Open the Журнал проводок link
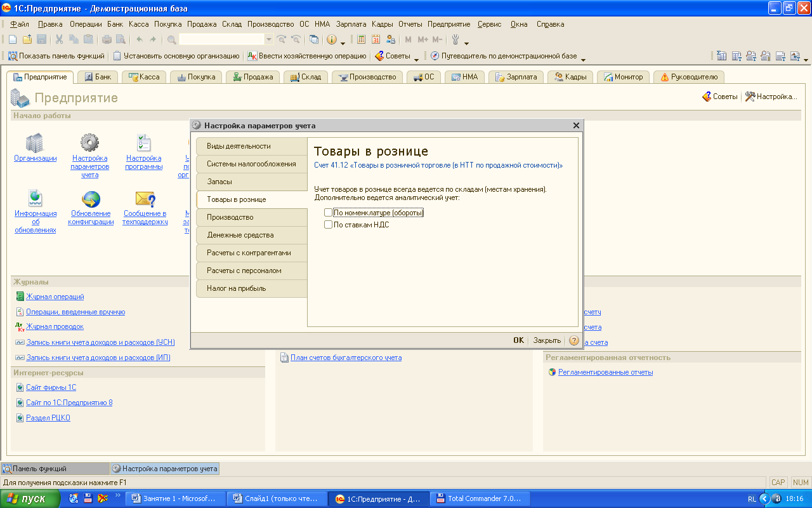Screen dimensions: 812x508 (55, 326)
